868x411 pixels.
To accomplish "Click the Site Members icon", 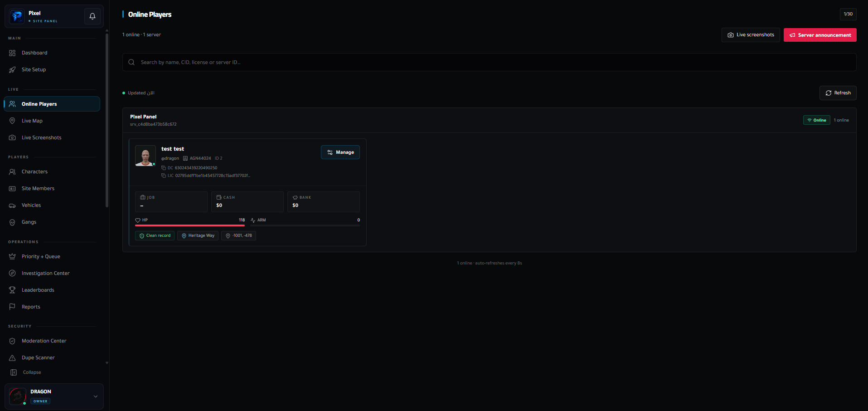I will pyautogui.click(x=12, y=188).
